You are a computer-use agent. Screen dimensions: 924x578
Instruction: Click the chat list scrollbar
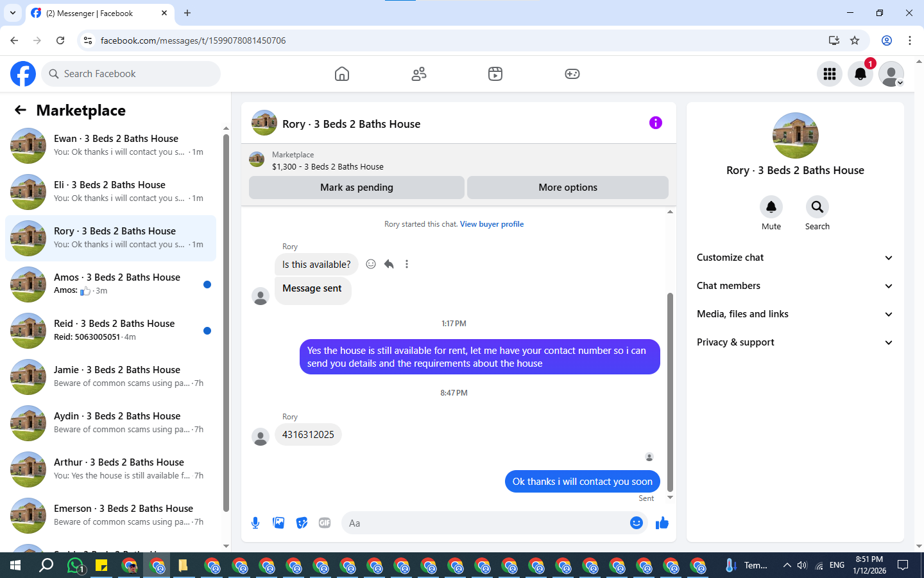tap(226, 323)
